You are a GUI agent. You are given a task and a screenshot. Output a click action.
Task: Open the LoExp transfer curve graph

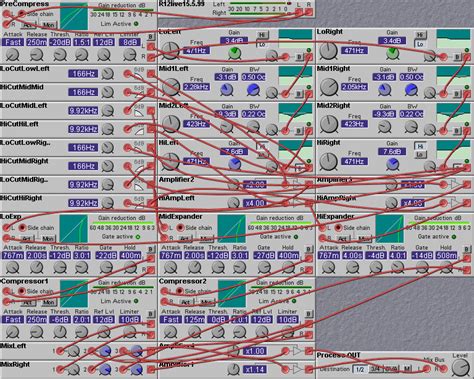pos(74,229)
